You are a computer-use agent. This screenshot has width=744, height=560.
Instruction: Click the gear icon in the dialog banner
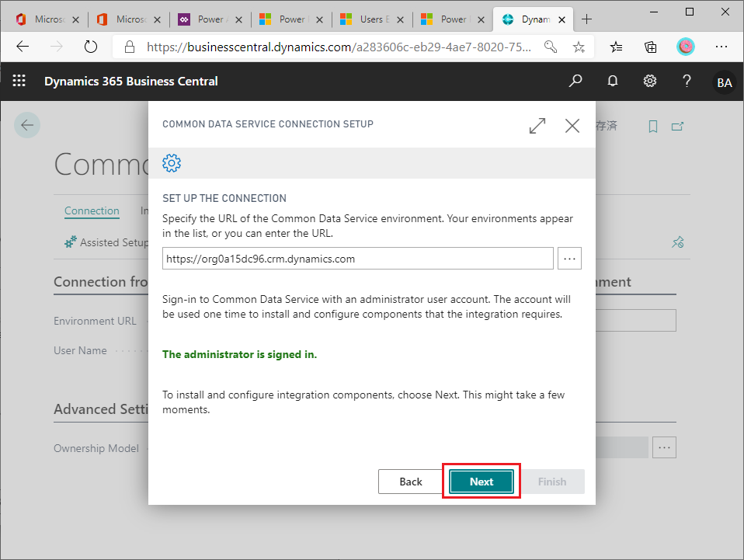click(x=172, y=163)
